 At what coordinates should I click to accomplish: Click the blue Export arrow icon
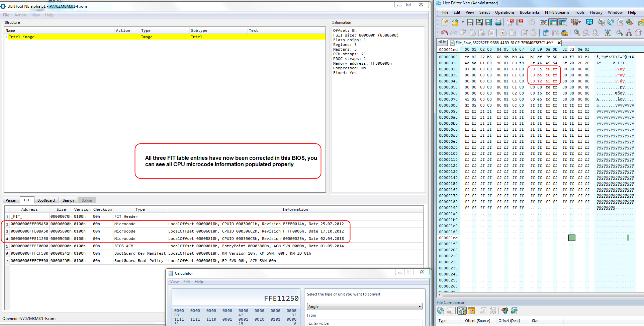coord(546,33)
